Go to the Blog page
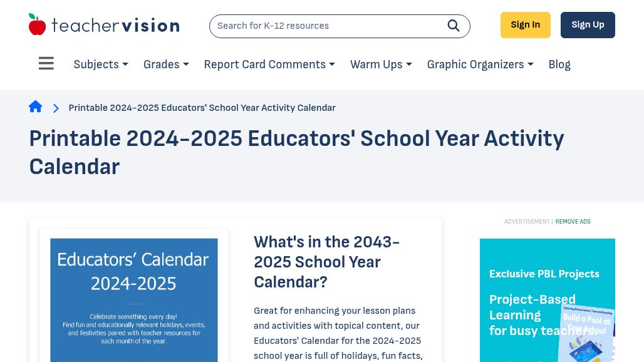 559,65
